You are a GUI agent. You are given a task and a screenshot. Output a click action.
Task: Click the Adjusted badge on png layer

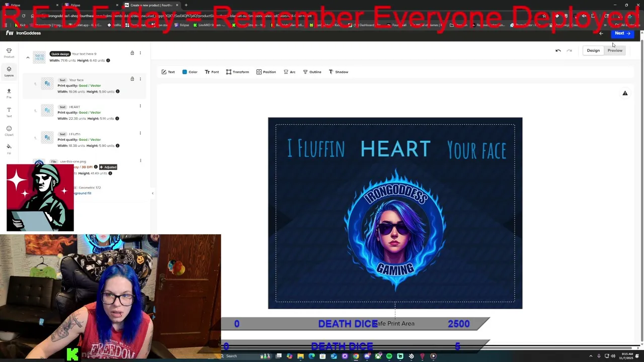108,167
